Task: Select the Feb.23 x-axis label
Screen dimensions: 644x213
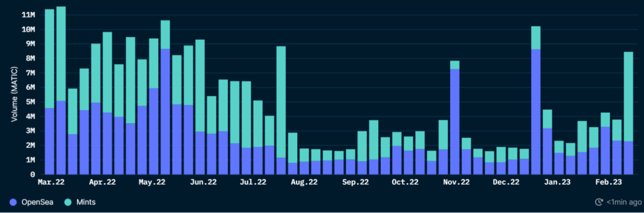Action: 608,182
